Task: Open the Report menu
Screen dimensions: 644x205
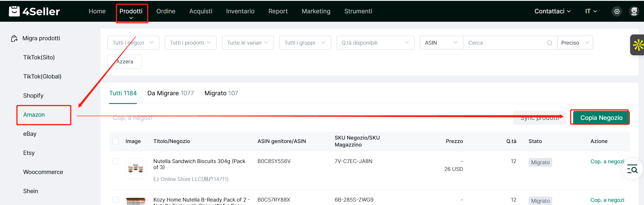Action: (278, 11)
